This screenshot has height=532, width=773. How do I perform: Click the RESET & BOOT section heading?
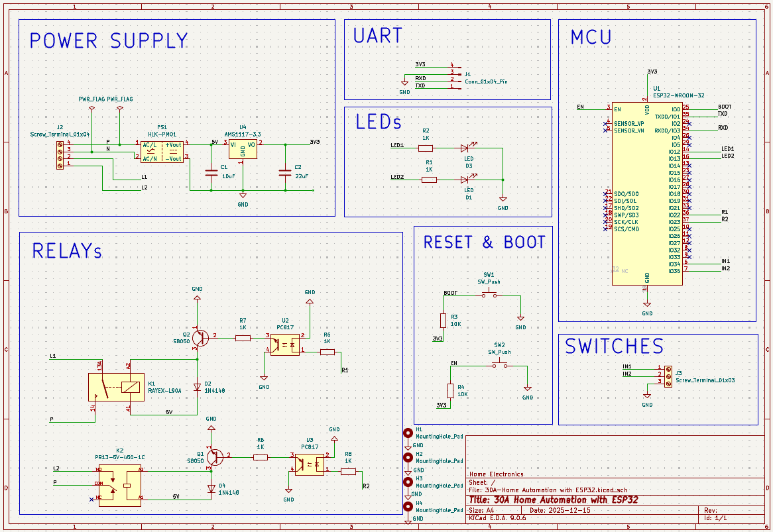pos(485,242)
